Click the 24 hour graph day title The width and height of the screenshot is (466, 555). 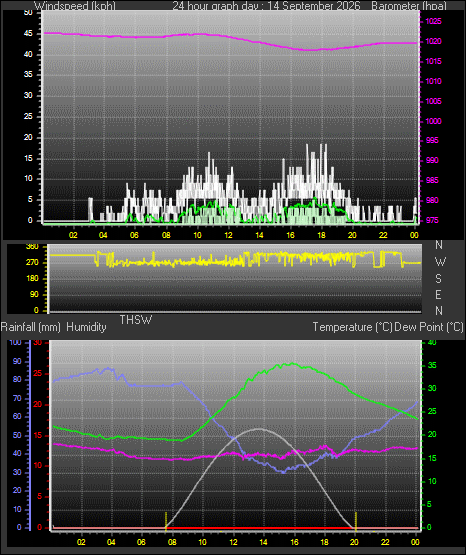tap(266, 6)
